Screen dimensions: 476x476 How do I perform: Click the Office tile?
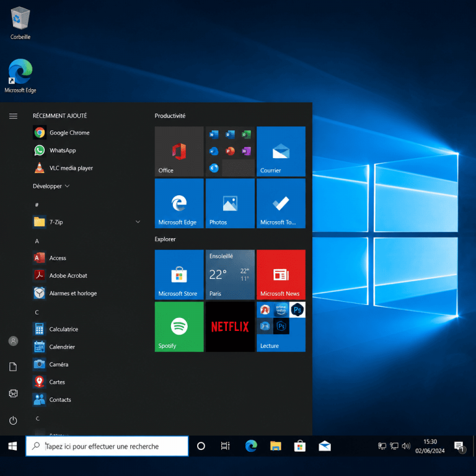pos(179,151)
